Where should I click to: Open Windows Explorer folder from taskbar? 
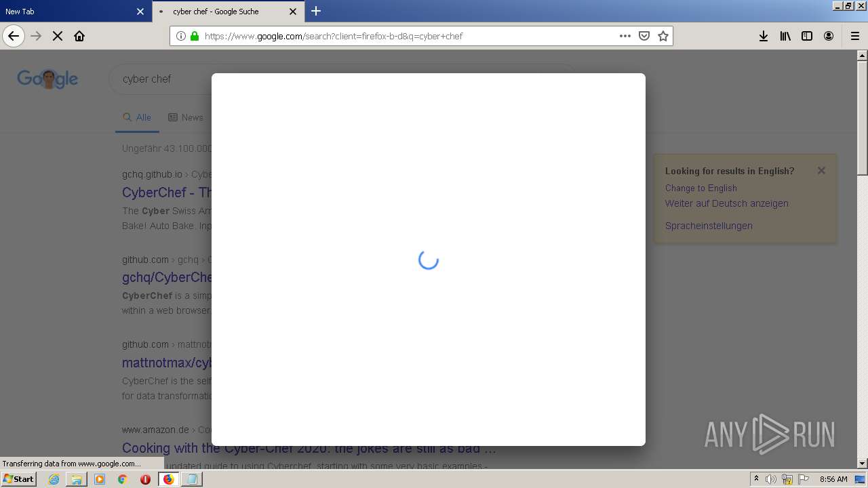click(x=77, y=479)
